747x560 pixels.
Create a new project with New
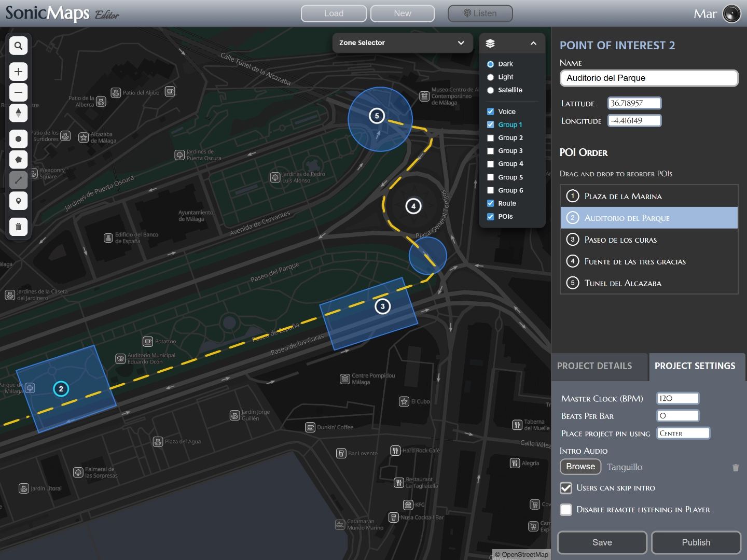click(403, 13)
